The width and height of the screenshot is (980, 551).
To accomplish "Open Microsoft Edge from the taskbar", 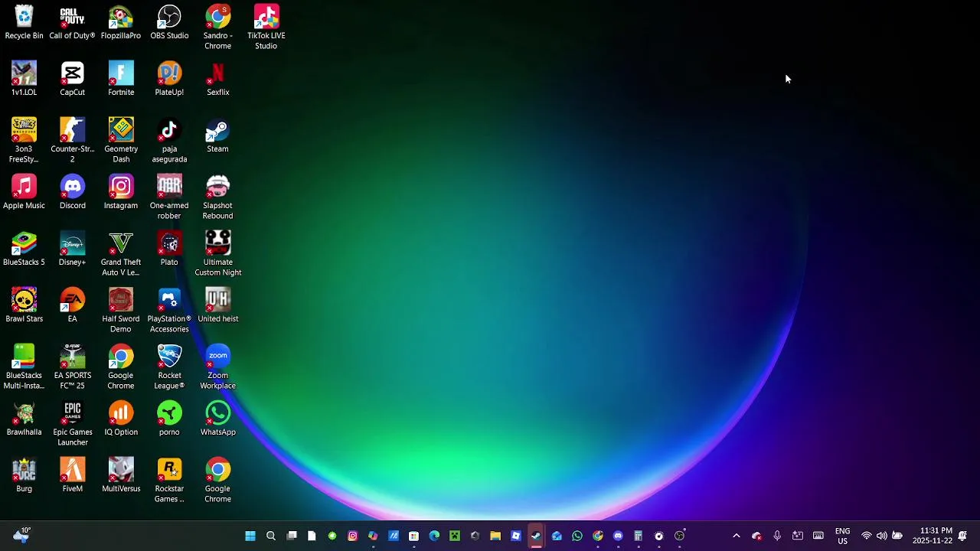I will click(x=434, y=536).
